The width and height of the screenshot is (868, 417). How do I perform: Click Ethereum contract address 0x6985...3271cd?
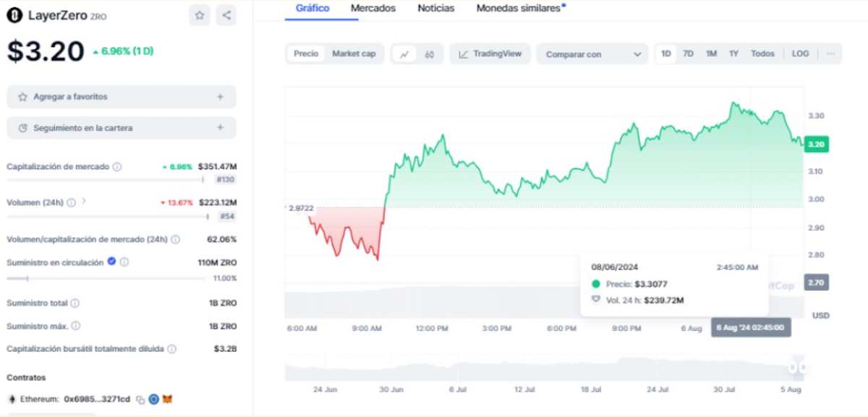[97, 399]
